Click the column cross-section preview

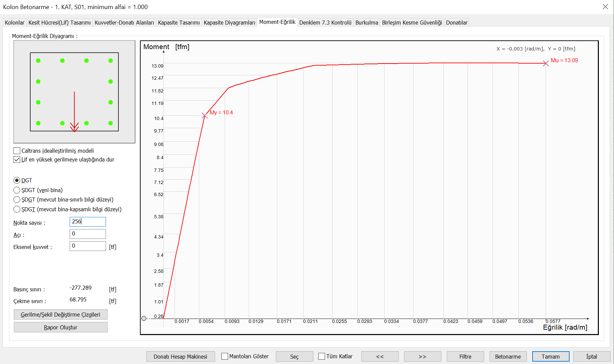(74, 92)
